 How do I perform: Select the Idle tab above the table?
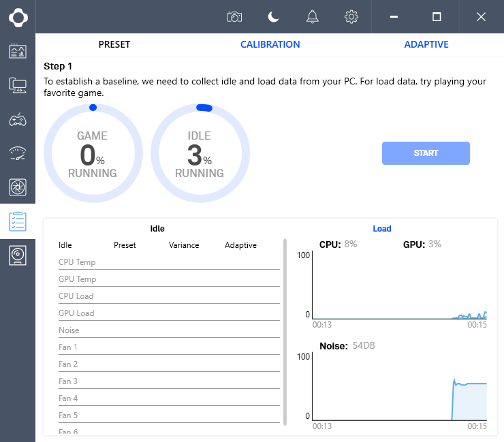157,229
